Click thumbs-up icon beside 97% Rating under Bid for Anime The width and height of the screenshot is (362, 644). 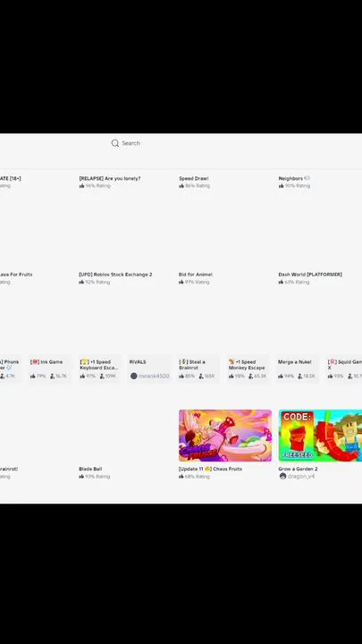tap(181, 282)
